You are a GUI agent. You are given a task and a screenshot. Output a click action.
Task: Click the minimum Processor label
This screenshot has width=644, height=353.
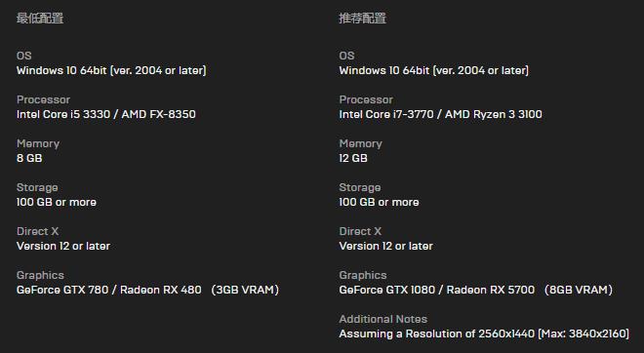[43, 99]
